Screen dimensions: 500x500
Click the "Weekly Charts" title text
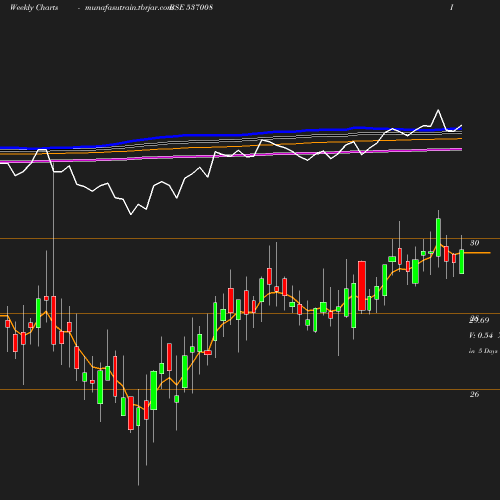click(34, 7)
